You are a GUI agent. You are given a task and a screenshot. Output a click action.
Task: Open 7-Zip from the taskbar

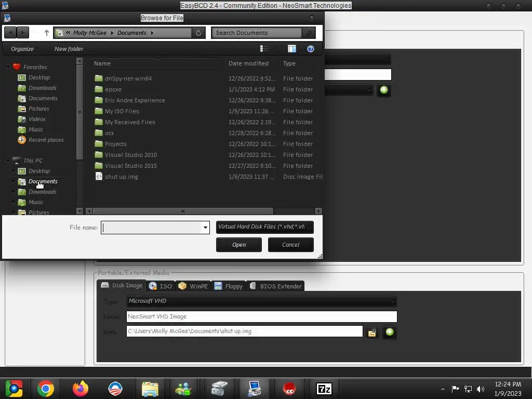(324, 389)
